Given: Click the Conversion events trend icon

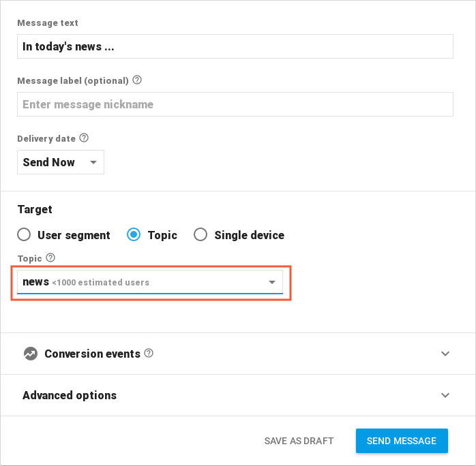Looking at the screenshot, I should (31, 354).
